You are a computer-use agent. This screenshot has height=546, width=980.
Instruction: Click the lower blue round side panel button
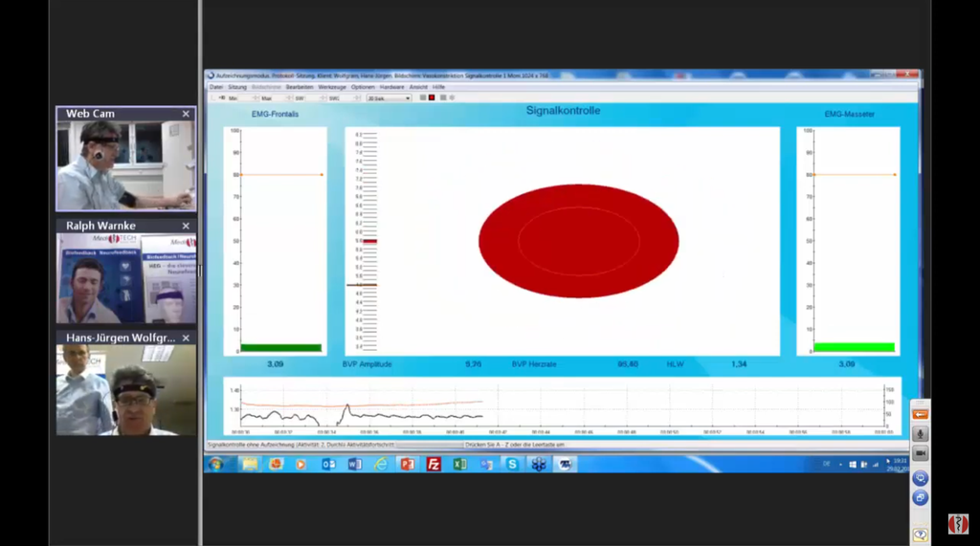(920, 498)
